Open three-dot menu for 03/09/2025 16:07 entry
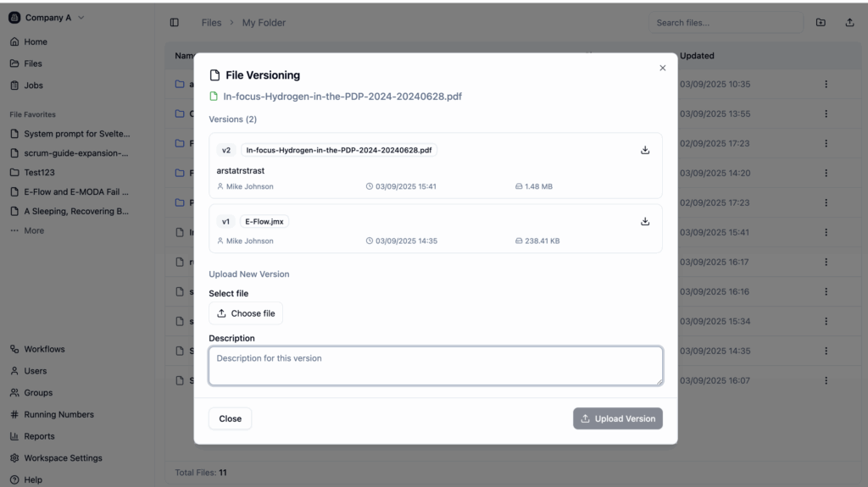Screen dimensions: 868x487 click(826, 381)
